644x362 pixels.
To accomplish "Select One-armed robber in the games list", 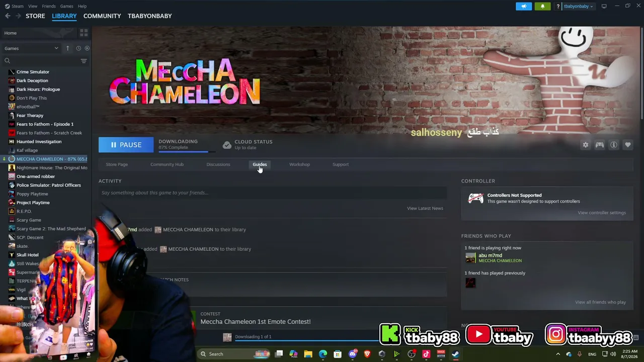I will (35, 176).
